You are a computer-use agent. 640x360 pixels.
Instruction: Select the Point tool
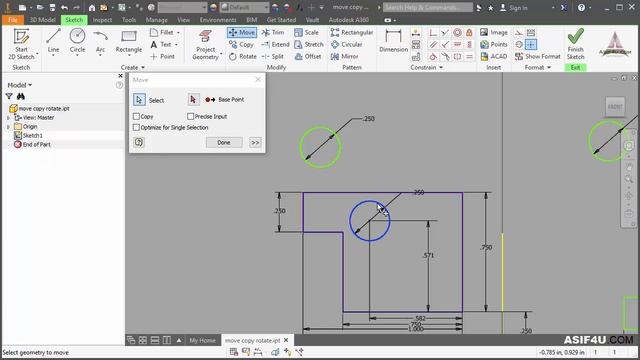[x=162, y=56]
